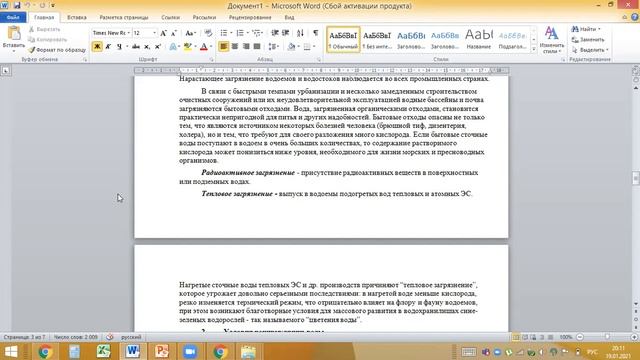This screenshot has height=360, width=640.
Task: Apply the Title (Название) style
Action: click(x=479, y=40)
